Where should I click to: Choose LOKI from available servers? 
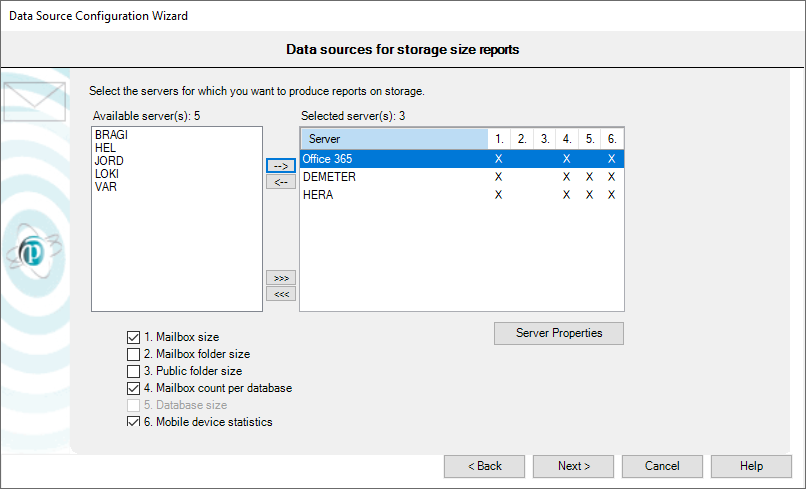108,173
